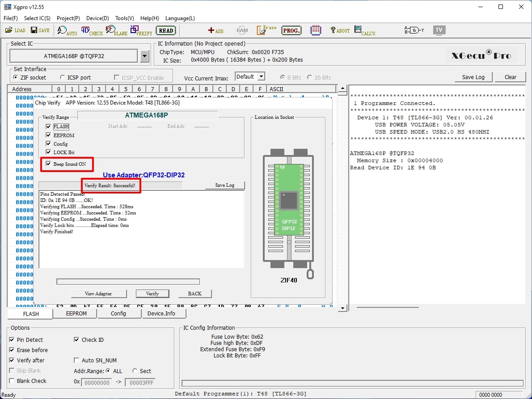This screenshot has height=399, width=532.
Task: Open the Device(D) menu
Action: [97, 18]
